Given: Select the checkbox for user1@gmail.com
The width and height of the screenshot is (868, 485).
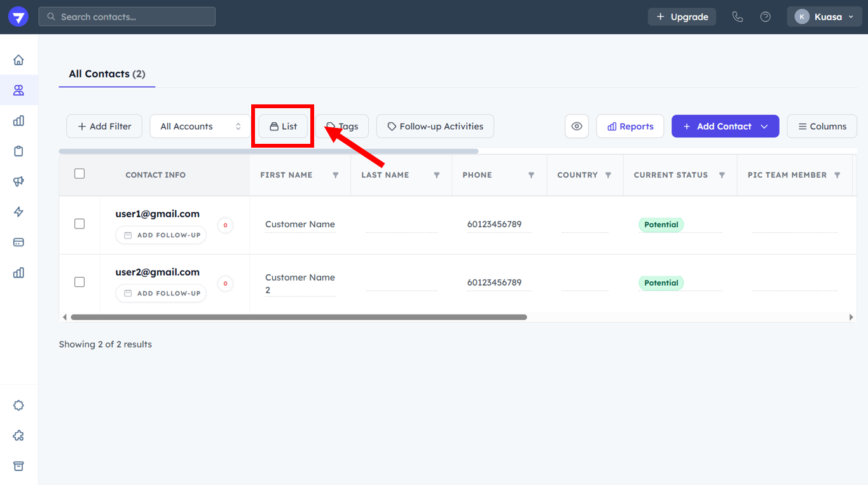Looking at the screenshot, I should coord(79,224).
